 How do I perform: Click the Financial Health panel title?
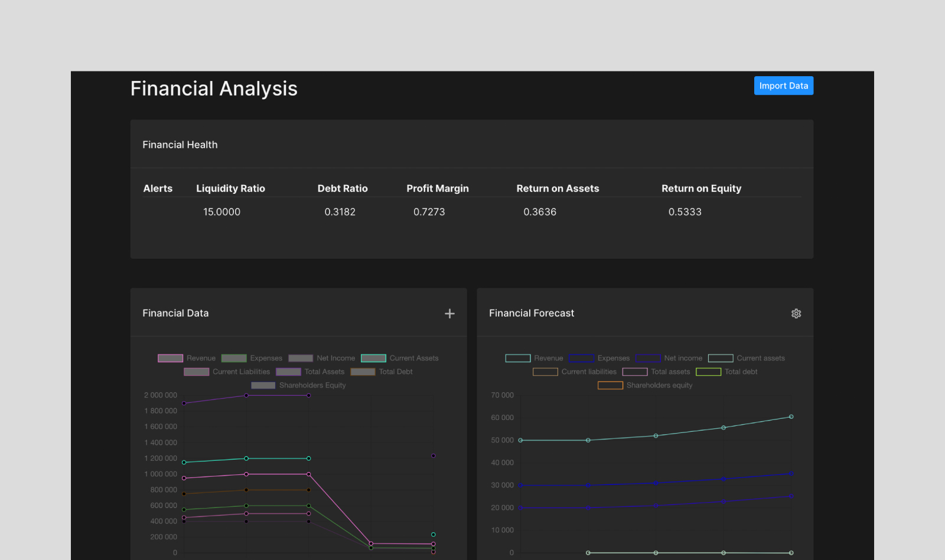coord(180,144)
